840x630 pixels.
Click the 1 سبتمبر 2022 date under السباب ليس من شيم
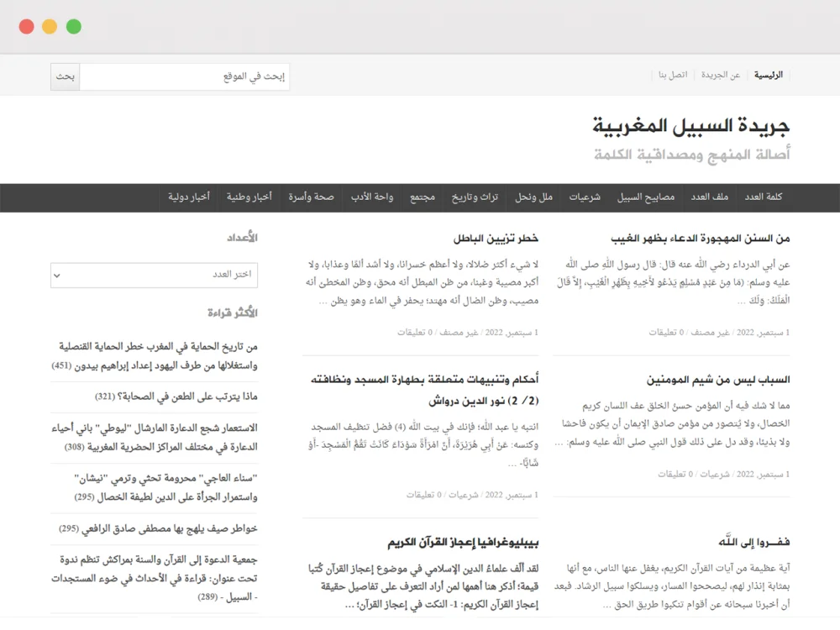(x=764, y=474)
